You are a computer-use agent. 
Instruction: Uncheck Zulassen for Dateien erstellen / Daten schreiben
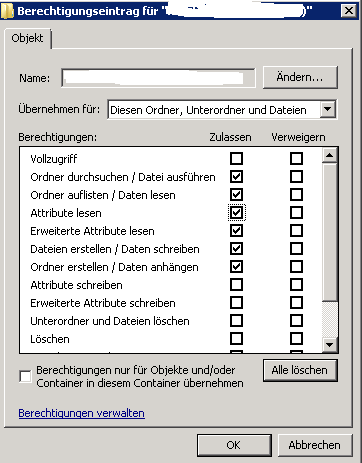236,249
